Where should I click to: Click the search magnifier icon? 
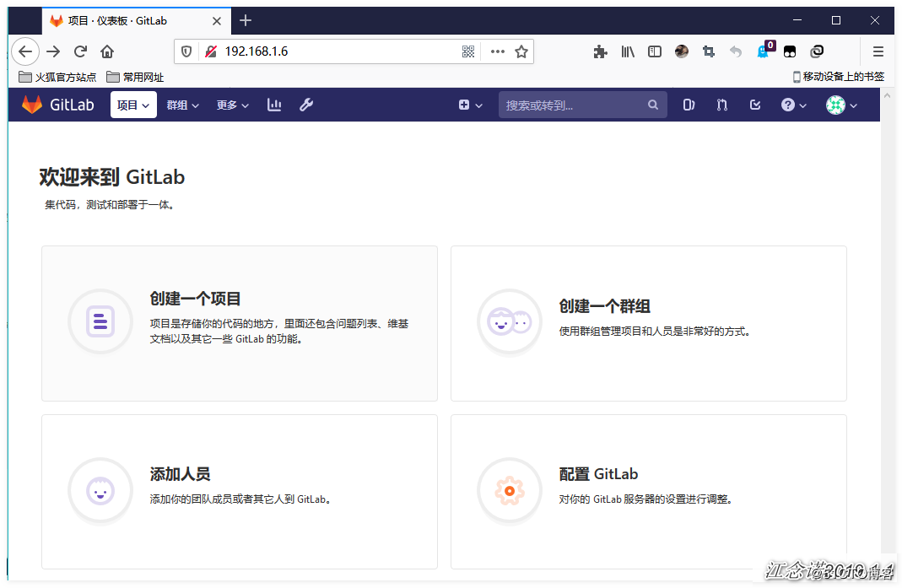pos(653,105)
